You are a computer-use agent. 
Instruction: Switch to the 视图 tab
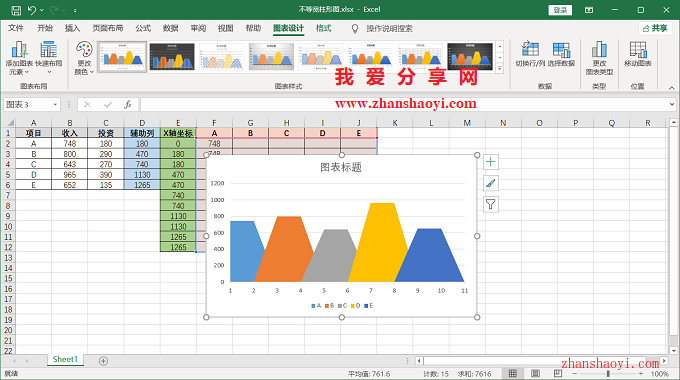pyautogui.click(x=226, y=28)
